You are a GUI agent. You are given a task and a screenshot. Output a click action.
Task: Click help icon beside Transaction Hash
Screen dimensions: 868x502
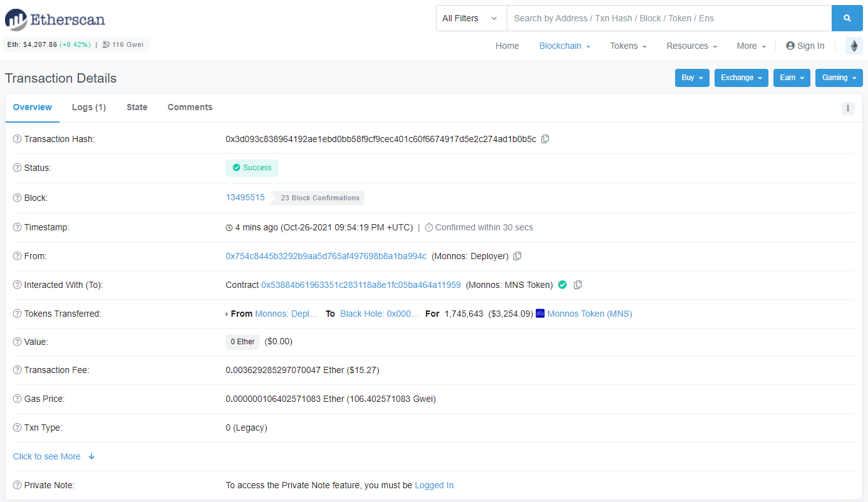tap(18, 139)
